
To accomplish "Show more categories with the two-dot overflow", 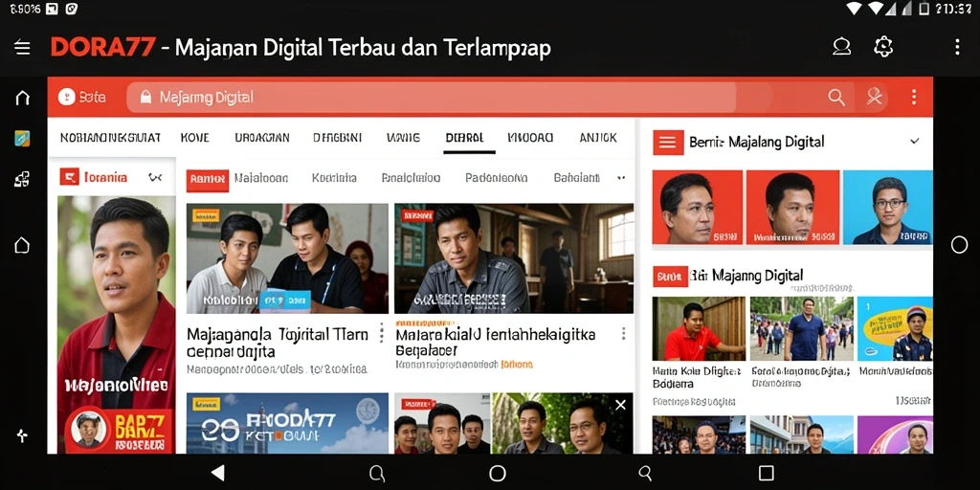I will [621, 178].
